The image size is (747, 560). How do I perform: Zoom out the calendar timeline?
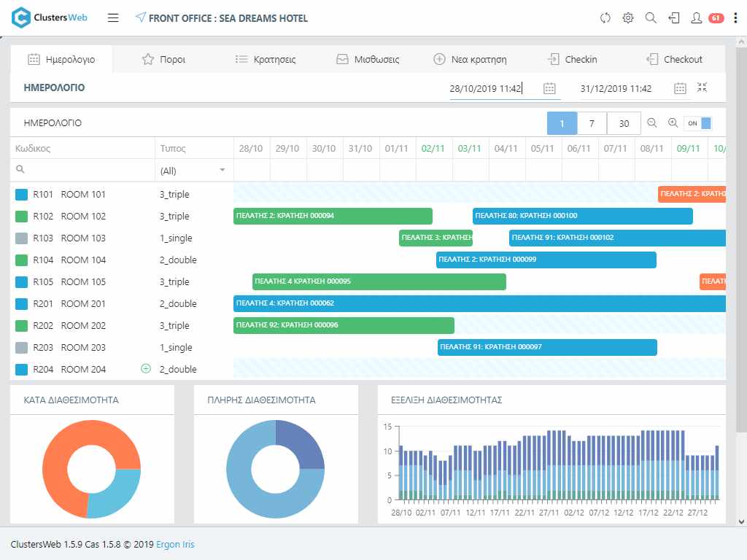(x=652, y=123)
